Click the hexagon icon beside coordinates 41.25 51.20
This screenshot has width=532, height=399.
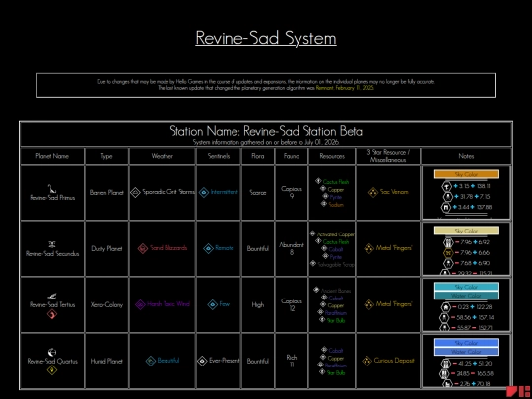[x=445, y=364]
